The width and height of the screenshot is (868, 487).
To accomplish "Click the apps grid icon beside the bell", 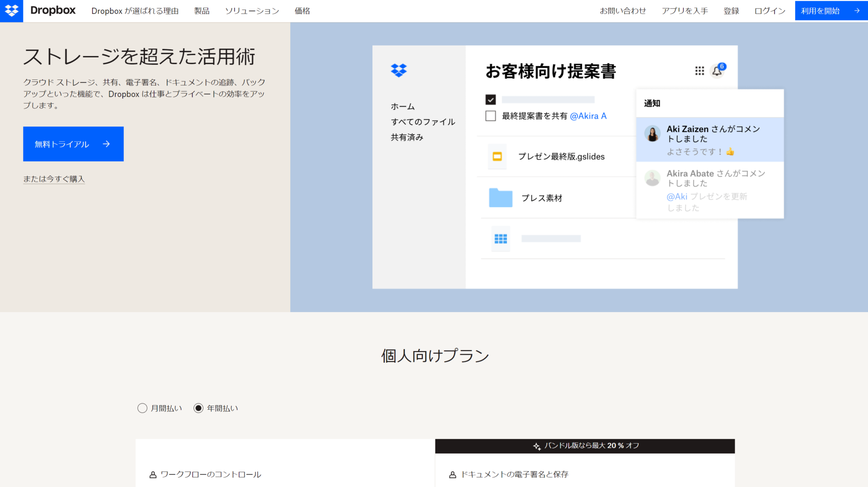I will click(x=699, y=71).
